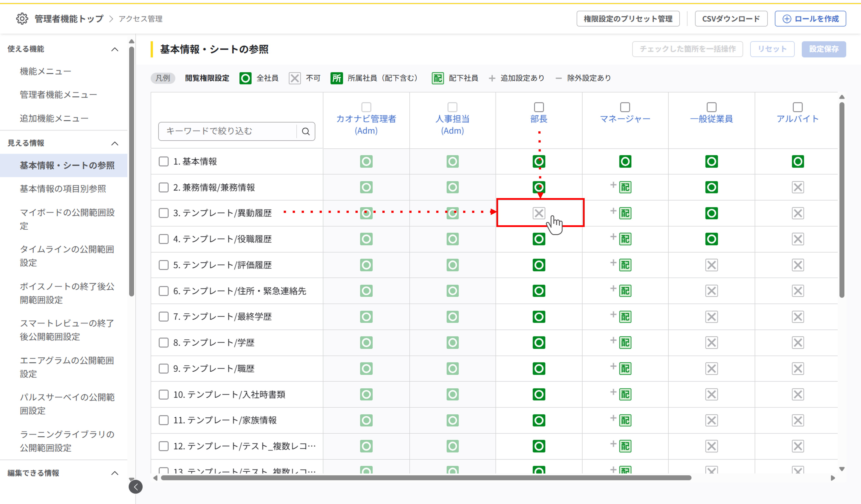Click the table's horizontal scrollbar thumb
The width and height of the screenshot is (861, 504).
[x=426, y=478]
